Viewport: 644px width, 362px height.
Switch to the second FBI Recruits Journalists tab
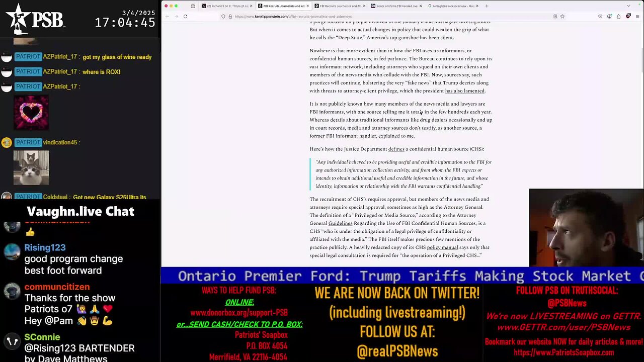click(340, 6)
